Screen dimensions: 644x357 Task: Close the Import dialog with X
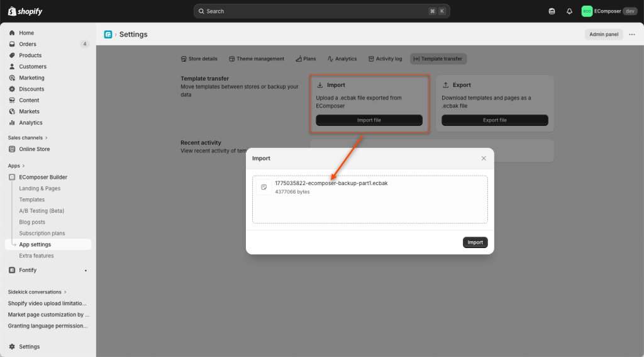coord(484,159)
